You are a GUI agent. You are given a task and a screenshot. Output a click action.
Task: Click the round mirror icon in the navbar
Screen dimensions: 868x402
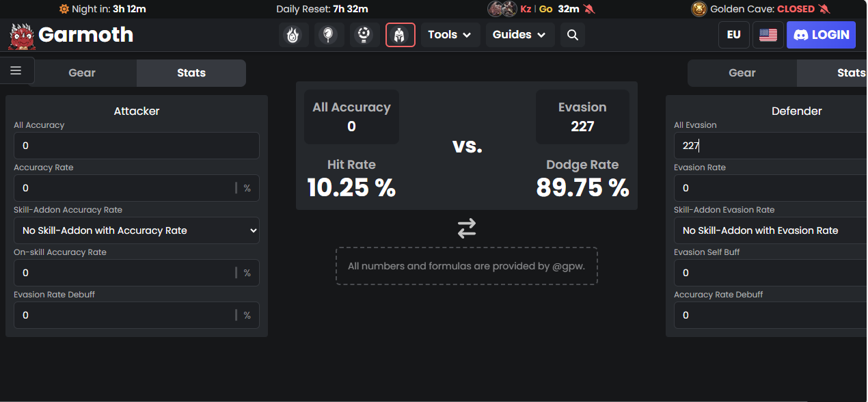pyautogui.click(x=329, y=35)
